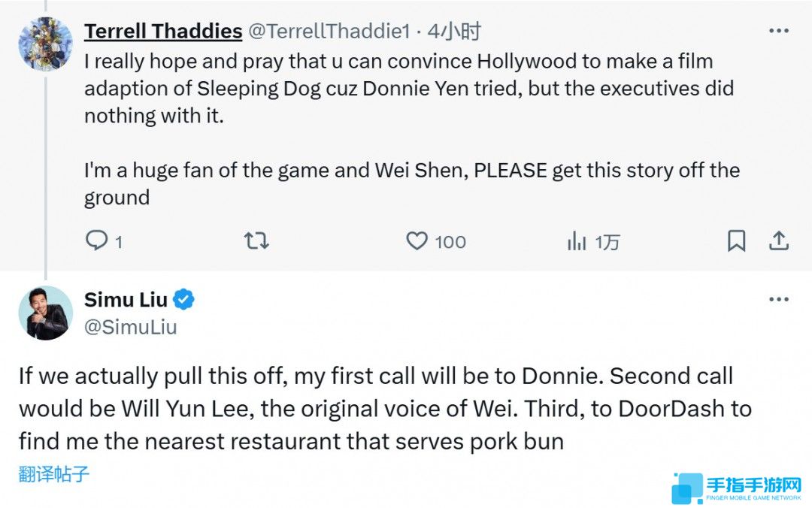
Task: Click 翻译帖子 to translate the post
Action: click(54, 474)
